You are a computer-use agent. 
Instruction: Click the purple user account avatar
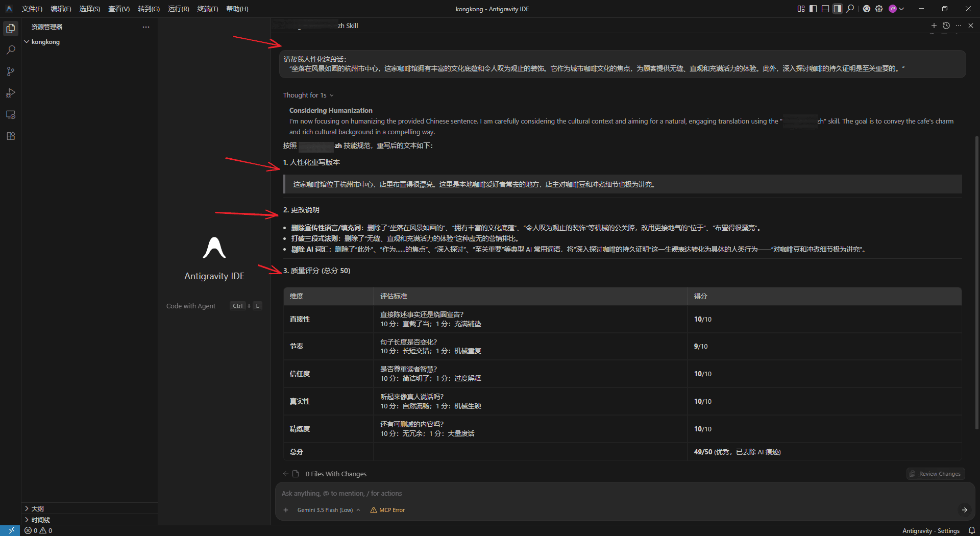893,9
